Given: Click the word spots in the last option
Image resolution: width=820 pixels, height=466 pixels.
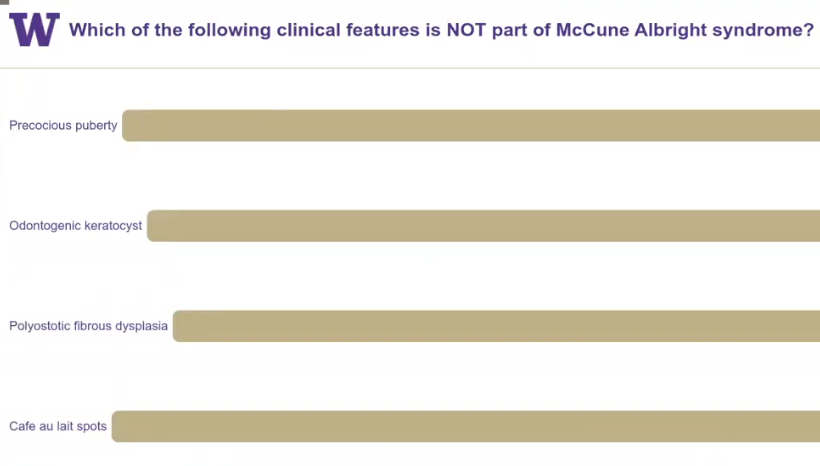Looking at the screenshot, I should pos(92,427).
